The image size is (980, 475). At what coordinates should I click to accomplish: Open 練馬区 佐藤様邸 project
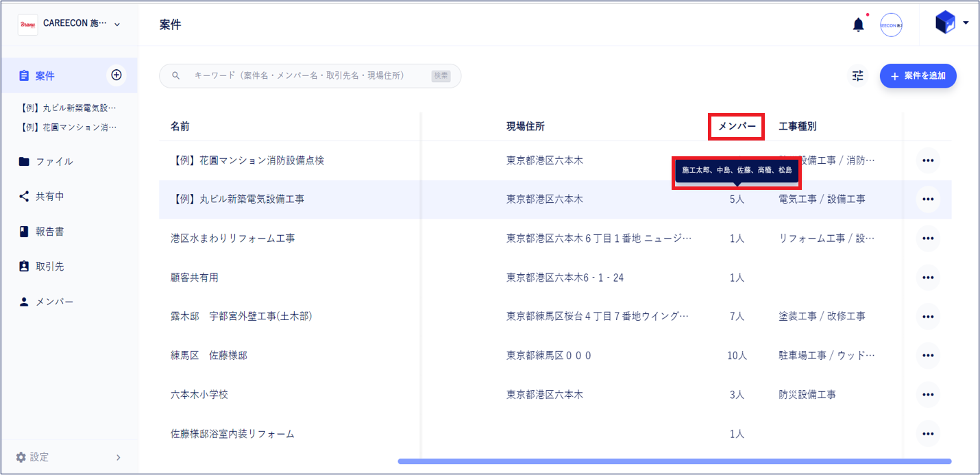tap(209, 356)
